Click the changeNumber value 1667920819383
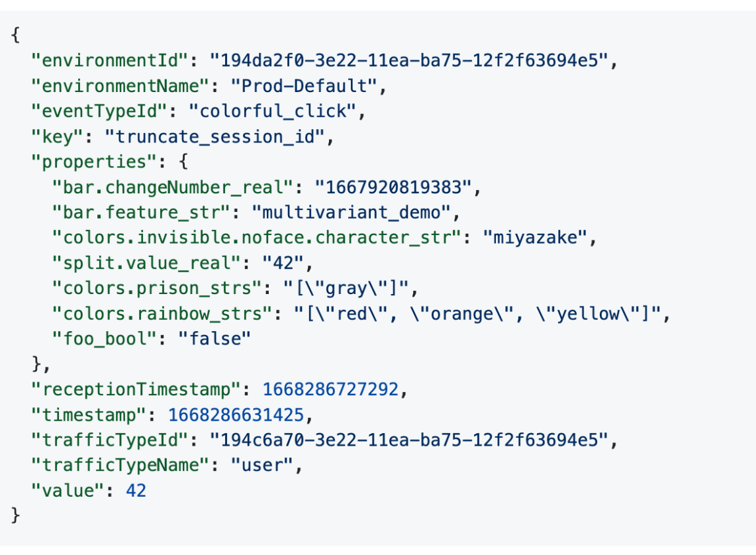 [393, 187]
